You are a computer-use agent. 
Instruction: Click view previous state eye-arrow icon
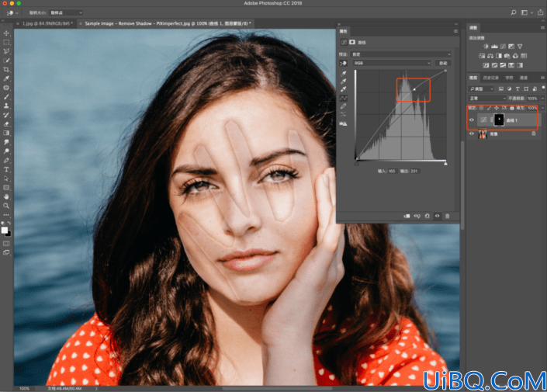(x=417, y=216)
